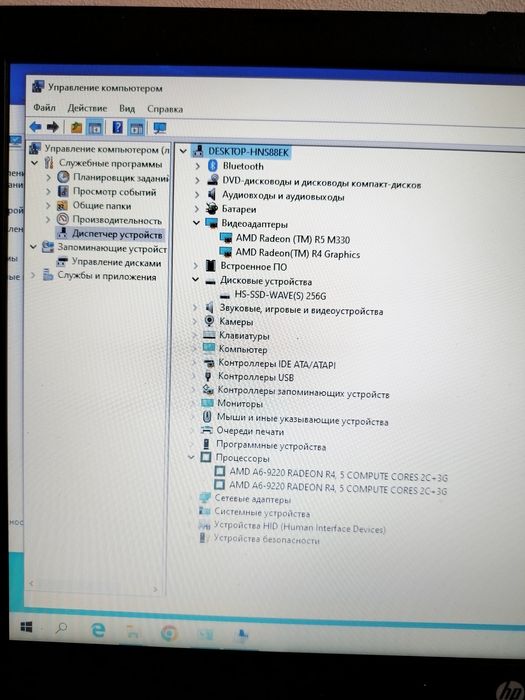This screenshot has height=700, width=525.
Task: Click the Back arrow toolbar icon
Action: [35, 127]
